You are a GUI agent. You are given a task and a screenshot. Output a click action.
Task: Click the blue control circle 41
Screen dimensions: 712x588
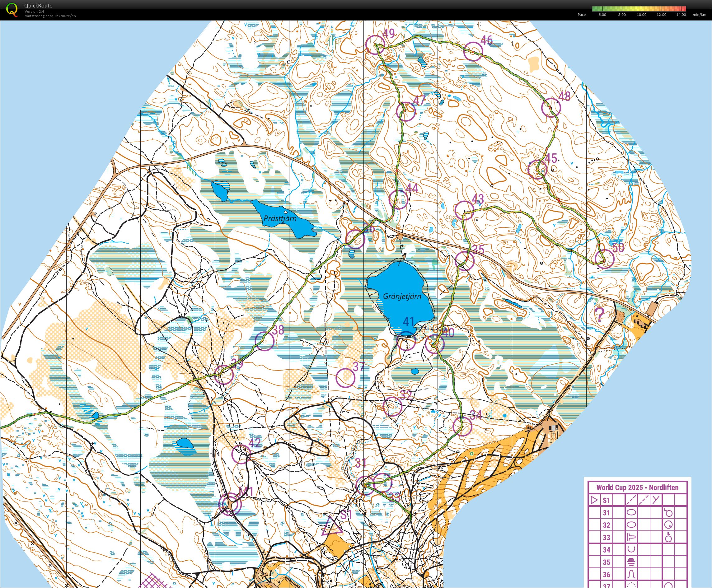(406, 341)
